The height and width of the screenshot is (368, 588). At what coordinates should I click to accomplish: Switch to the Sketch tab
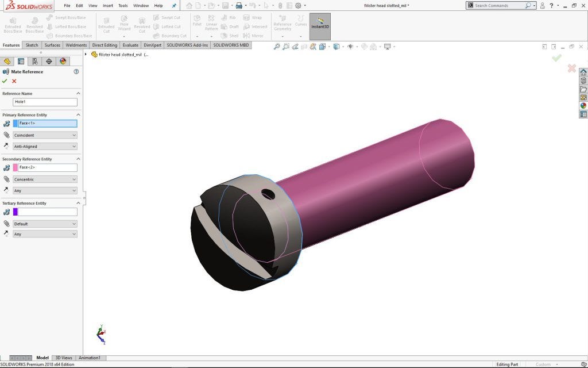point(32,45)
